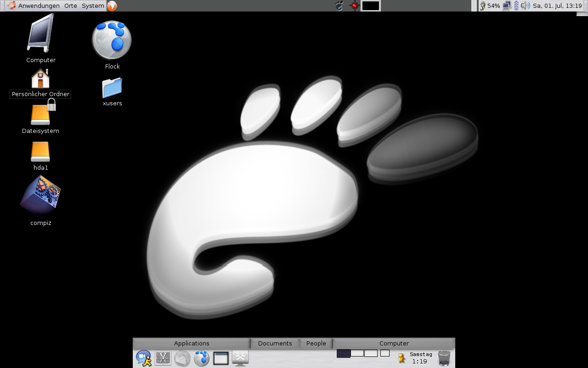This screenshot has width=588, height=368.
Task: Open the tools monitor settings icon in dock
Action: click(x=240, y=358)
